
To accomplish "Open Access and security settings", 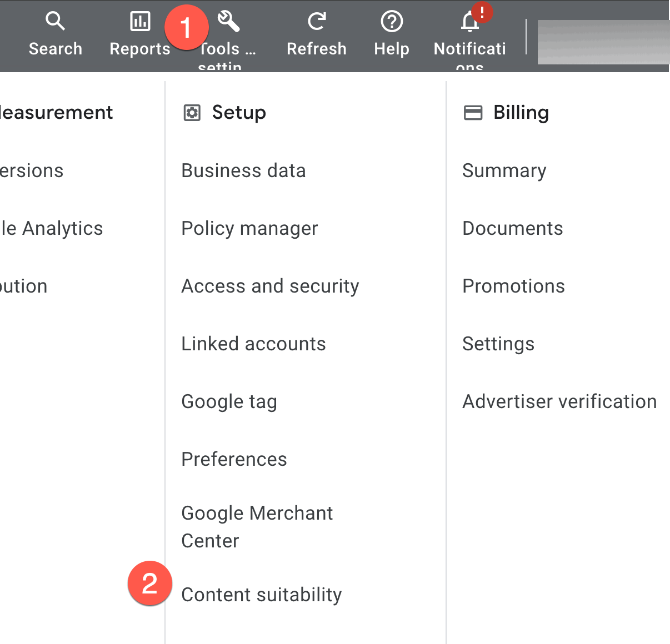I will [270, 286].
